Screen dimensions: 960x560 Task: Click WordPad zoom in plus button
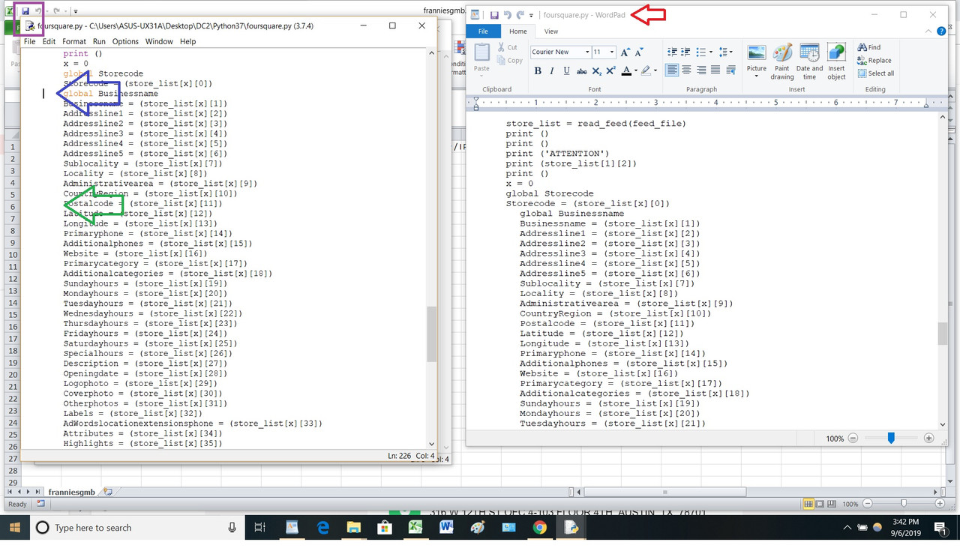(x=929, y=439)
